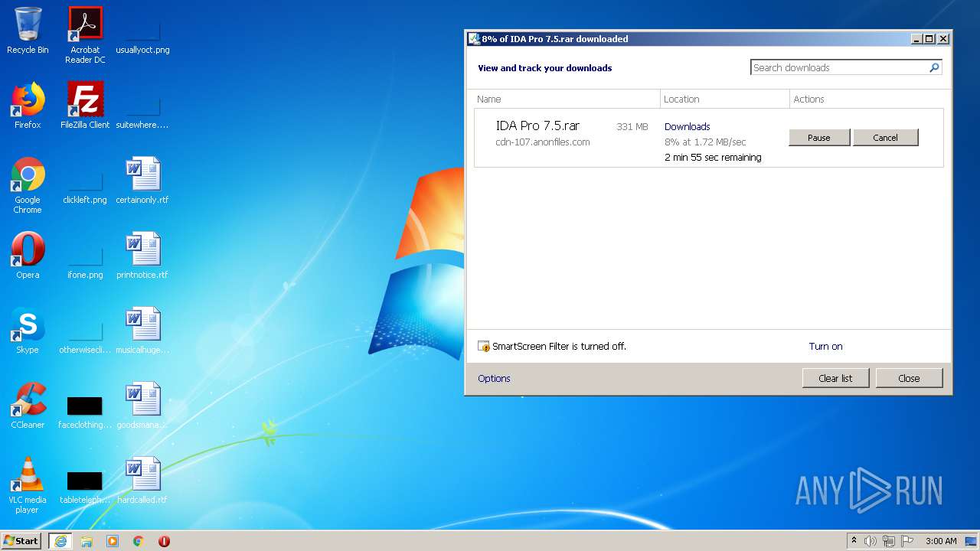This screenshot has height=551, width=980.
Task: Click the search magnifier icon
Action: pos(934,68)
